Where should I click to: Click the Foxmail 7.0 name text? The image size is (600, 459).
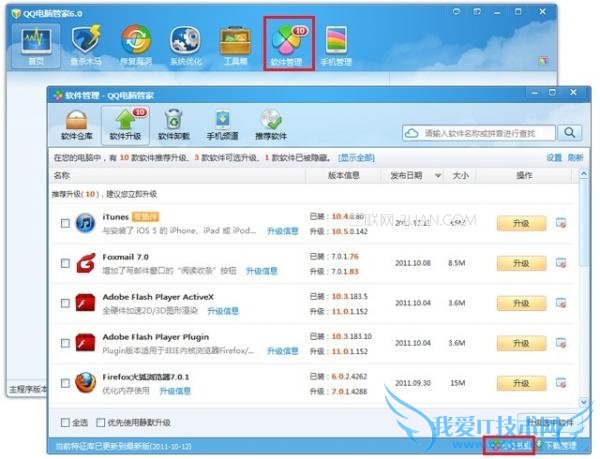[126, 257]
